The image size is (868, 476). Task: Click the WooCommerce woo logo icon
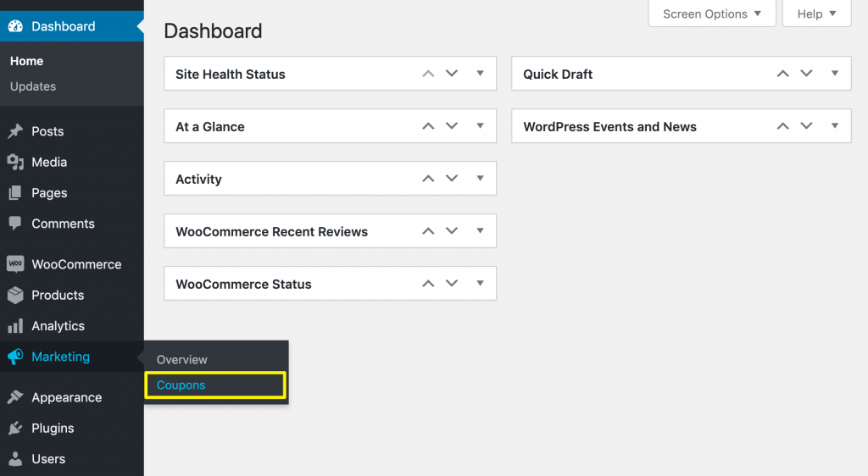point(15,263)
